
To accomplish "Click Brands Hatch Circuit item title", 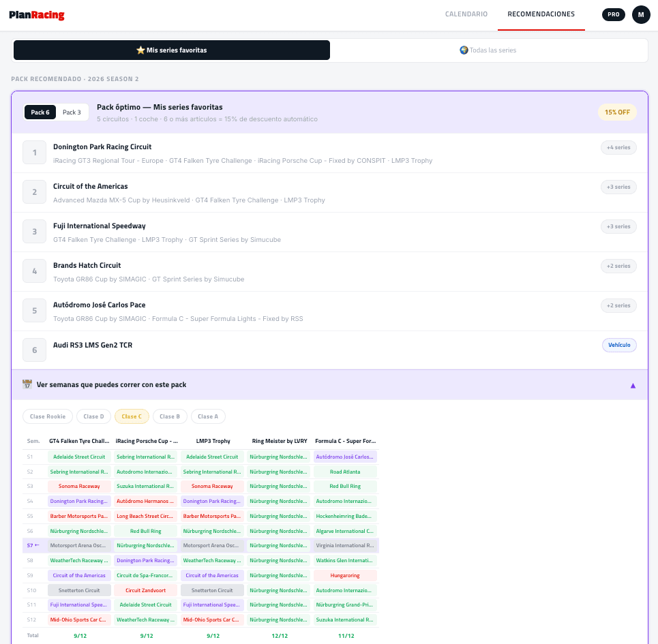I will click(x=87, y=265).
